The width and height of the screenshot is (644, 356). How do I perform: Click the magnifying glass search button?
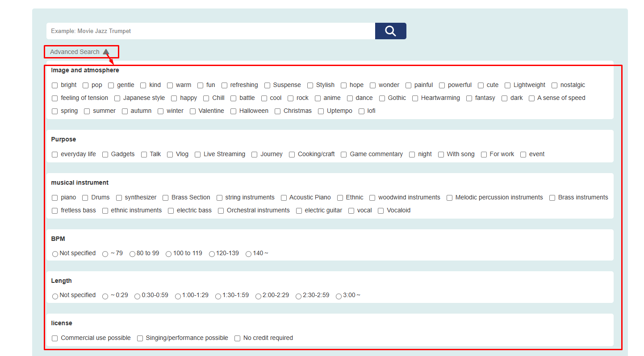tap(390, 31)
